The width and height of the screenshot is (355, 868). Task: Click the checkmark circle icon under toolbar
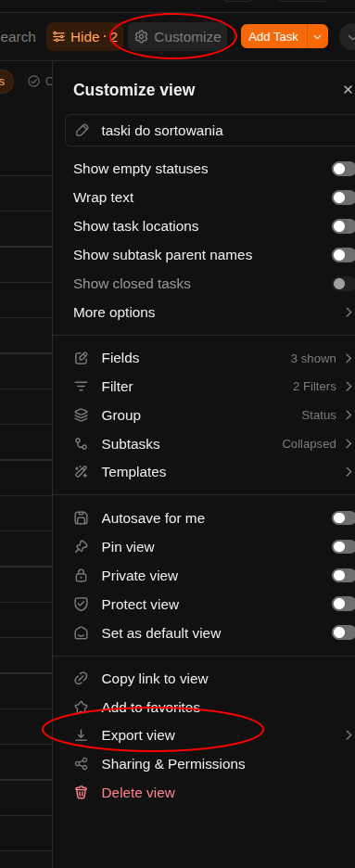point(33,82)
